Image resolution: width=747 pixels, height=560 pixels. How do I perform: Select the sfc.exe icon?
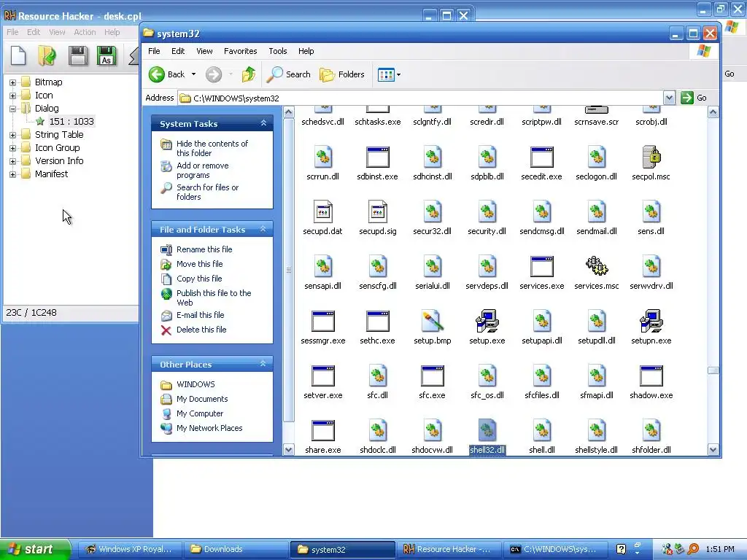433,376
